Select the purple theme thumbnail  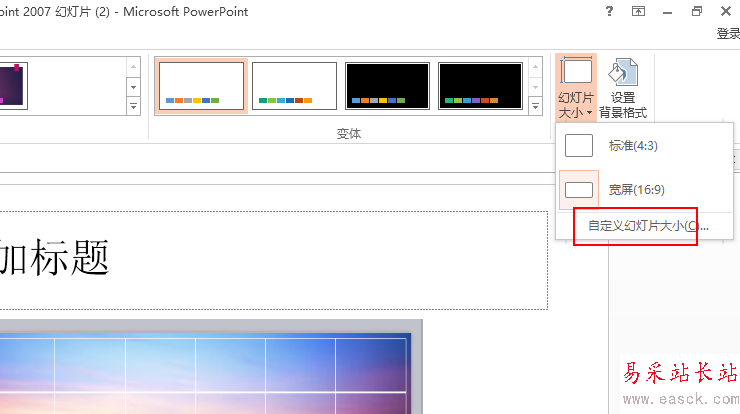tap(13, 85)
